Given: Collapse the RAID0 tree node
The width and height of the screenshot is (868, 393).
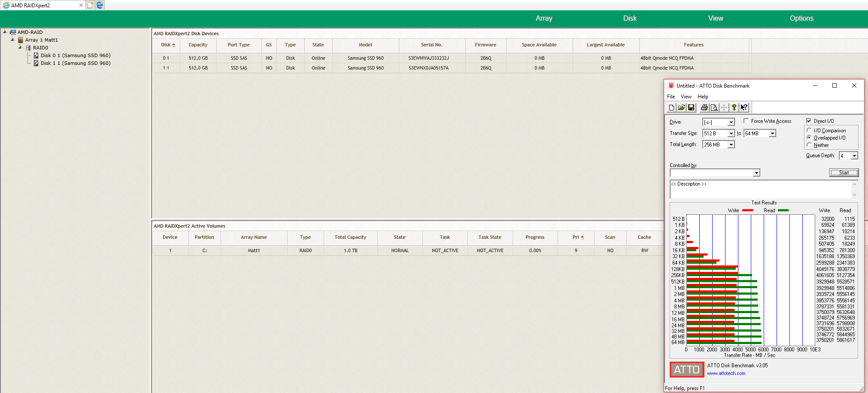Looking at the screenshot, I should [20, 47].
